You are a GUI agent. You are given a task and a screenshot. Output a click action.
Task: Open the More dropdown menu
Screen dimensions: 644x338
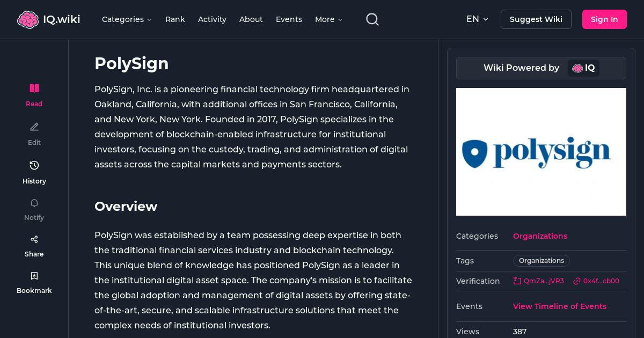(x=328, y=19)
